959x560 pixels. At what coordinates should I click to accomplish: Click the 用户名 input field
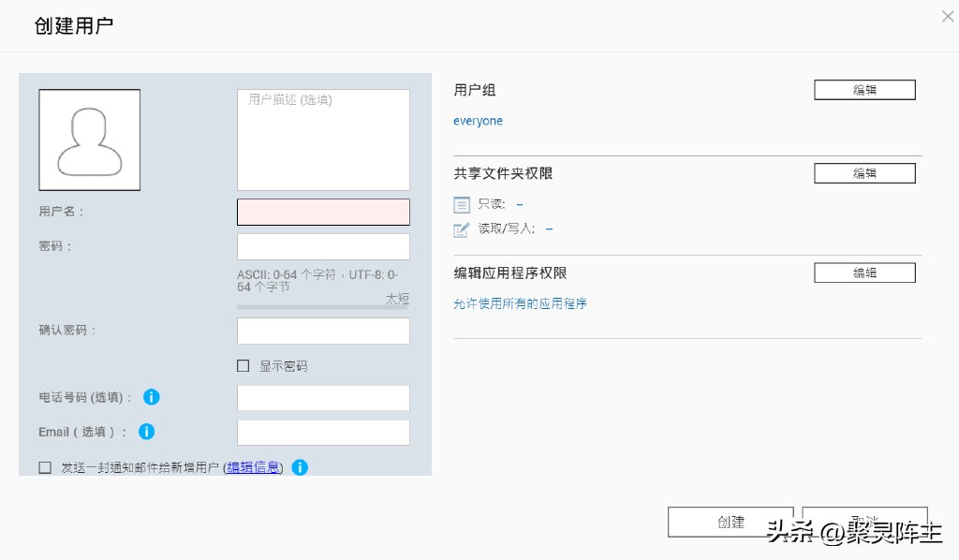[x=323, y=212]
